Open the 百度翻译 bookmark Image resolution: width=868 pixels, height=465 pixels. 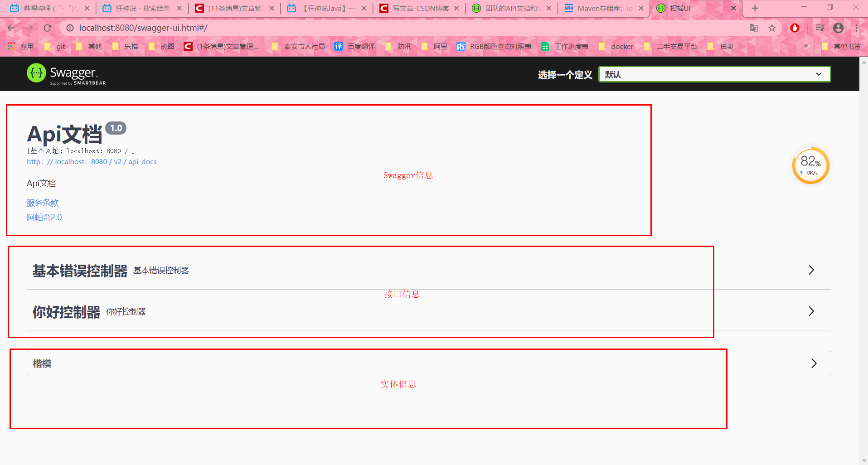(x=355, y=46)
